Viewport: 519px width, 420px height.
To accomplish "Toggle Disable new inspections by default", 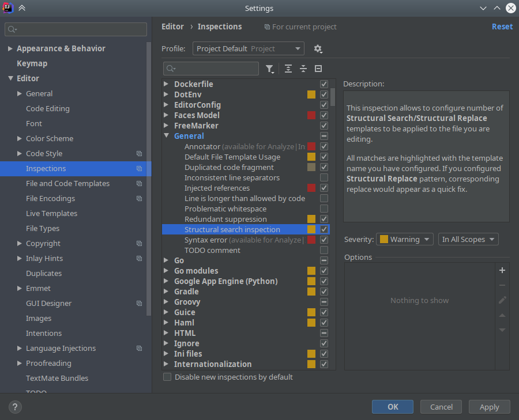I will (x=167, y=377).
